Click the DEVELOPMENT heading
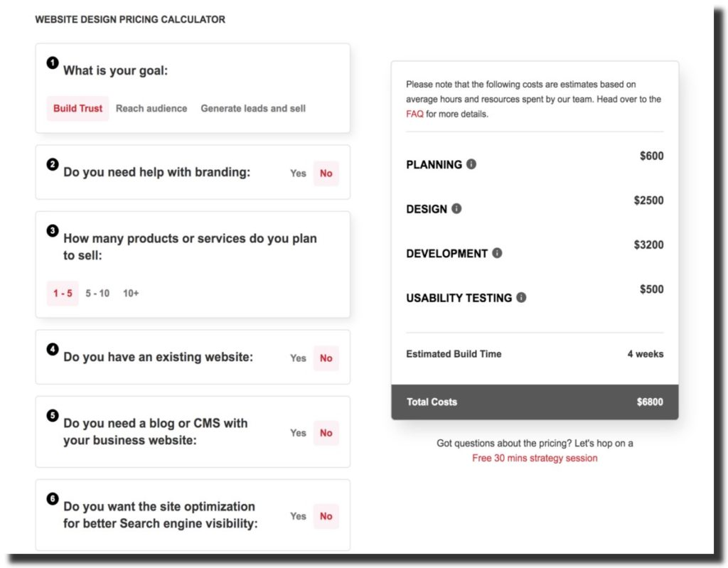728x568 pixels. (446, 254)
